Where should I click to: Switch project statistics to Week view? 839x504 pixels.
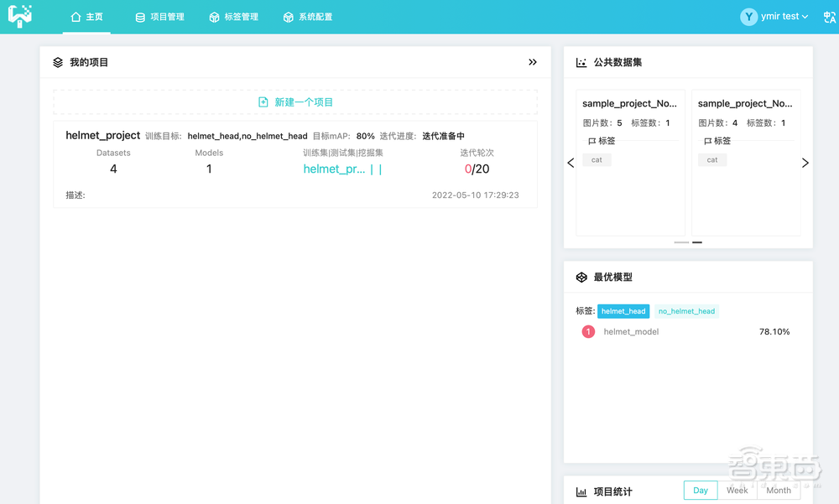click(737, 490)
